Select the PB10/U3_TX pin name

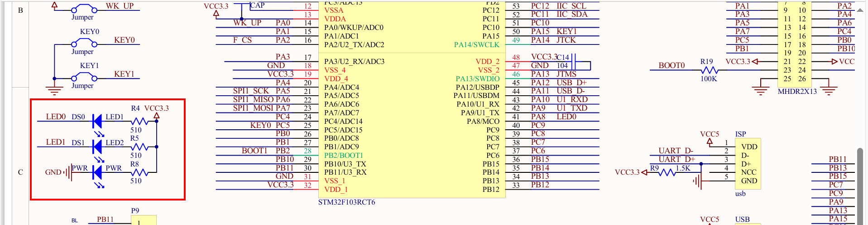[x=345, y=164]
